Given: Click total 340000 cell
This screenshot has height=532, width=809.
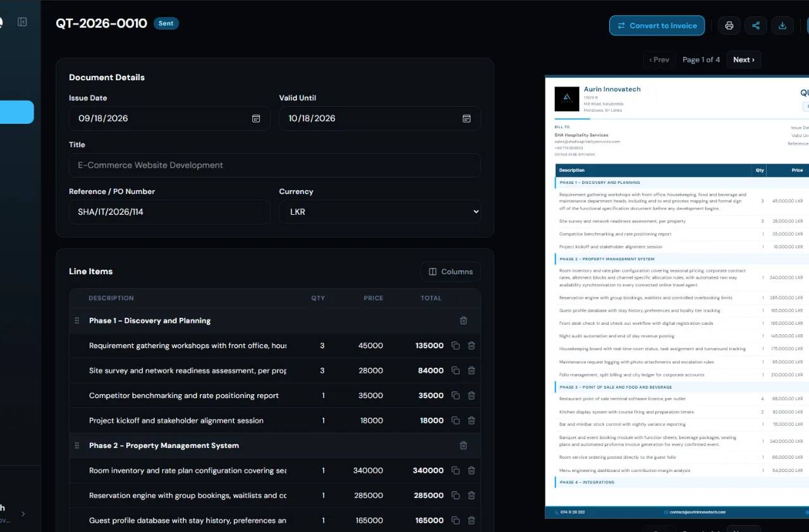Looking at the screenshot, I should (428, 470).
